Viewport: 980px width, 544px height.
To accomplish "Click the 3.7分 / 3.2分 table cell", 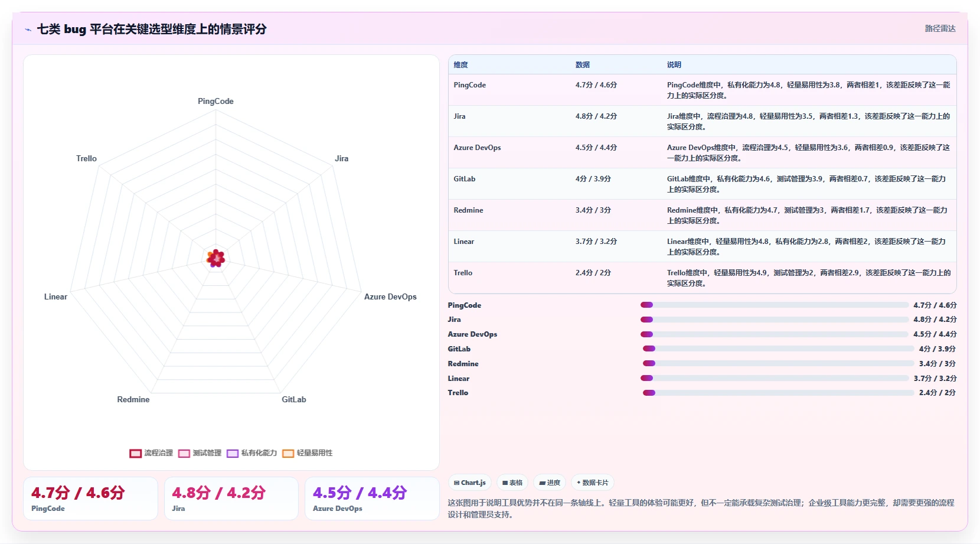I will [x=596, y=242].
